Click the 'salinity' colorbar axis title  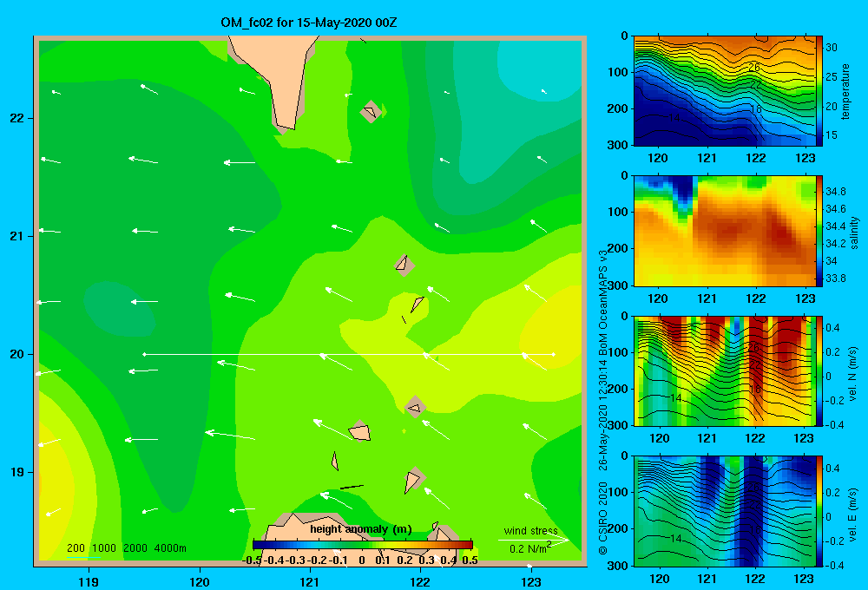click(854, 233)
